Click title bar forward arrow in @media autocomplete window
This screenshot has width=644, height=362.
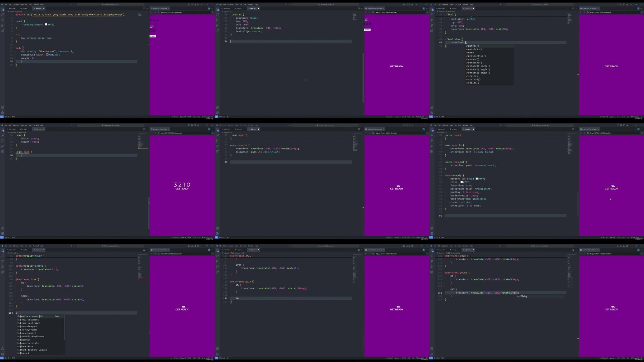click(x=75, y=246)
